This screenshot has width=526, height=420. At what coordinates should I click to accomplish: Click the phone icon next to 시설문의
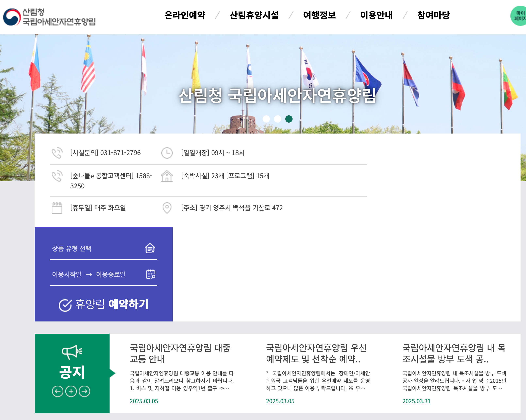click(57, 153)
